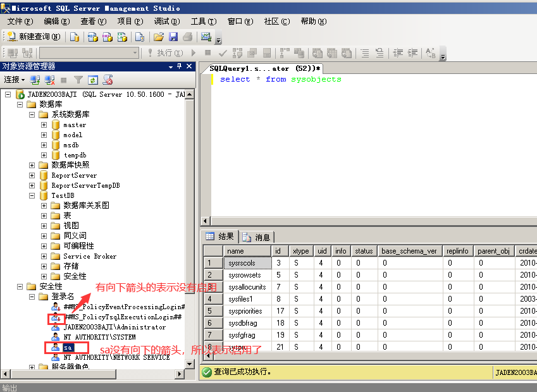Open the available databases dropdown
Viewport: 537px width, 392px height.
pos(134,52)
